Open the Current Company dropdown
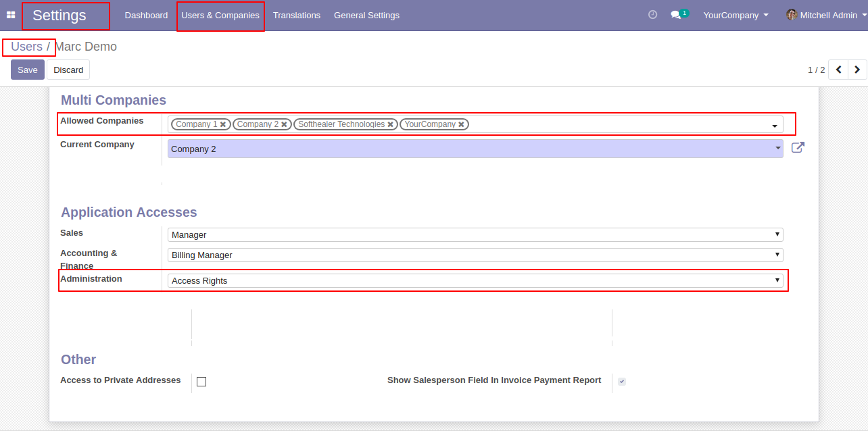Image resolution: width=868 pixels, height=431 pixels. coord(475,149)
